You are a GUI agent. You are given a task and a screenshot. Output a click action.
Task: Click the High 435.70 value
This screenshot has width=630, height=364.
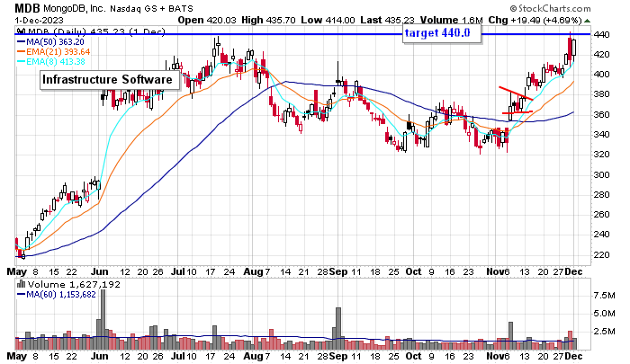[x=268, y=20]
